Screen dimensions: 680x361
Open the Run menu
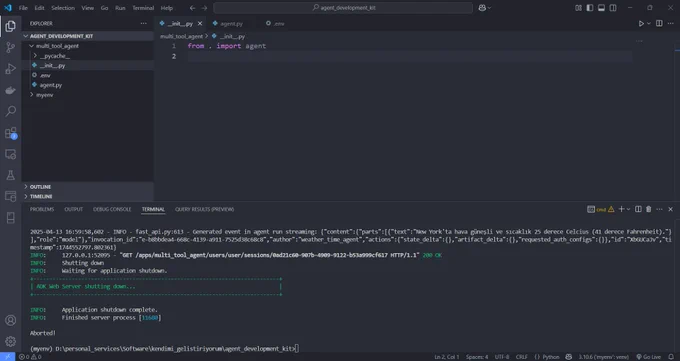click(x=120, y=8)
